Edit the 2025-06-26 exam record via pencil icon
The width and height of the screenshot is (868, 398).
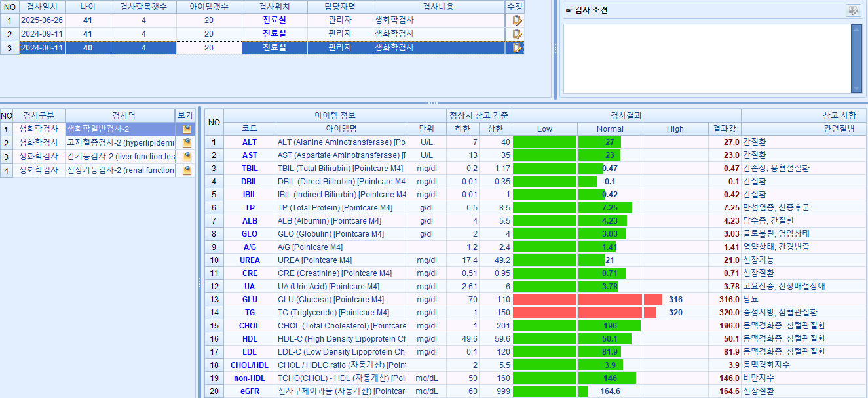(517, 20)
